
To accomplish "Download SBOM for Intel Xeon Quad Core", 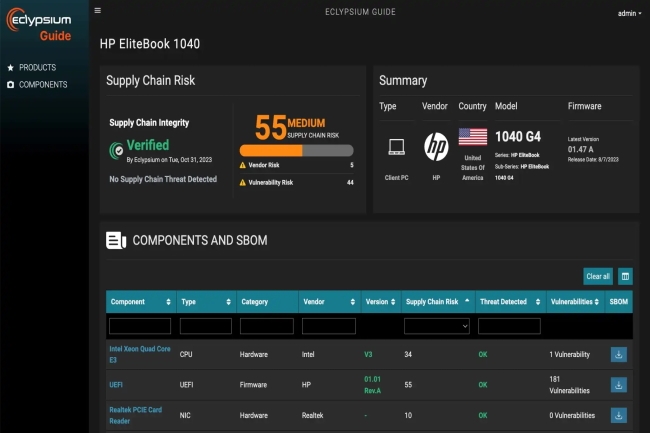I will pos(618,354).
